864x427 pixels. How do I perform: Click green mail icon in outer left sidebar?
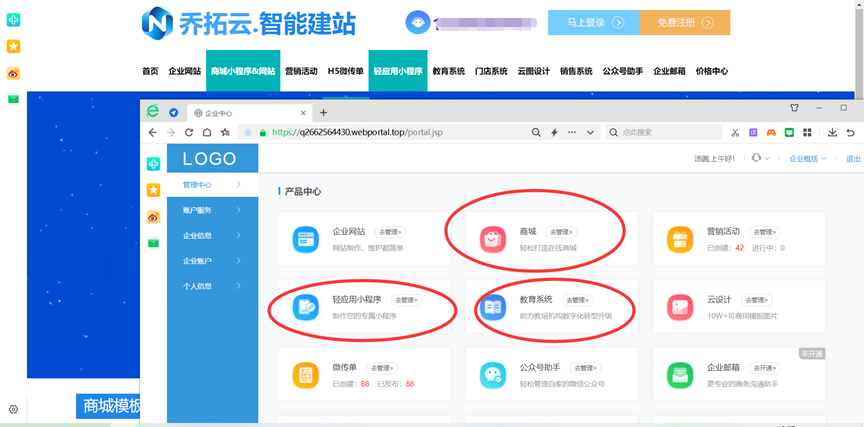(13, 99)
